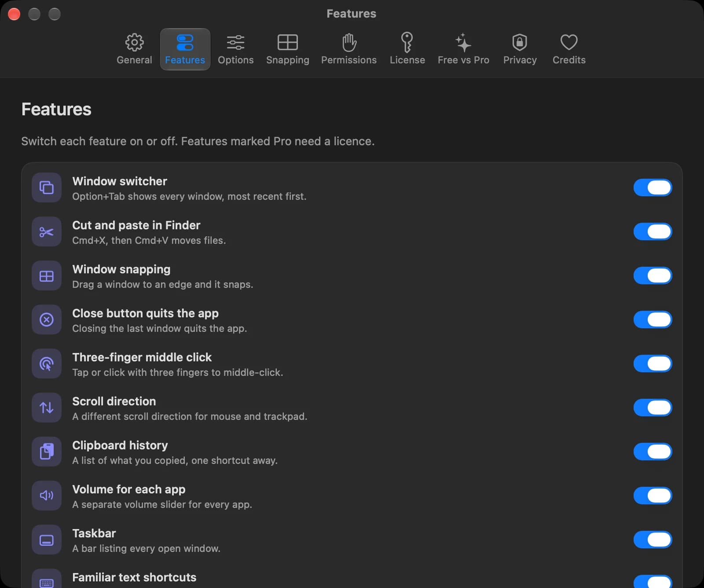Click the Taskbar feature icon

[47, 540]
